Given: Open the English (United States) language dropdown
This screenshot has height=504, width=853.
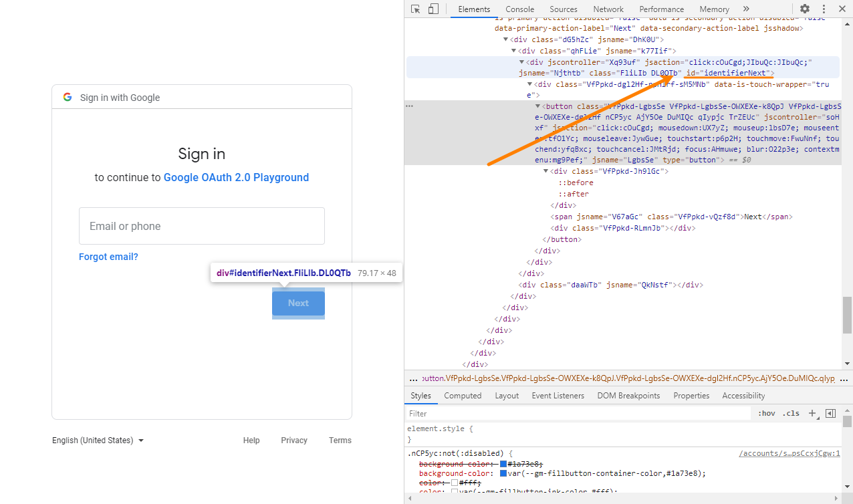Looking at the screenshot, I should 97,440.
